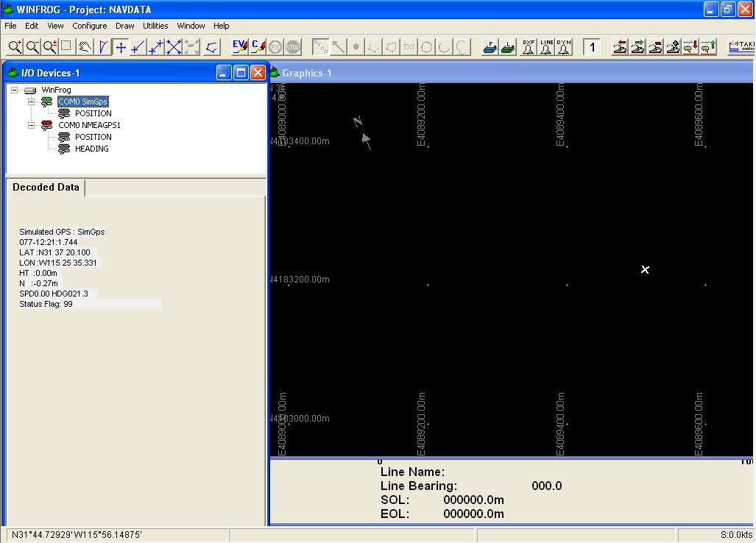Viewport: 756px width, 543px height.
Task: Collapse the COM0 NMEAGPS1 branch
Action: 32,125
